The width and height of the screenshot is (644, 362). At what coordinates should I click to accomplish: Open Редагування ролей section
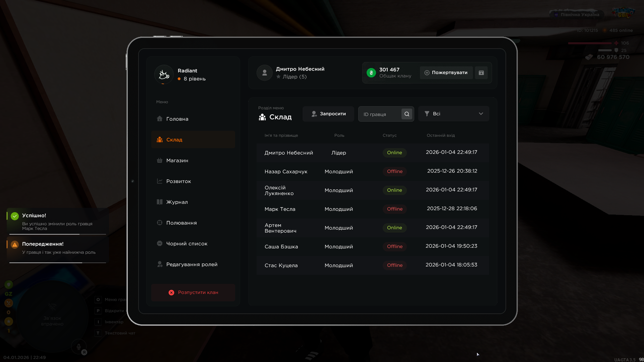[x=193, y=264]
